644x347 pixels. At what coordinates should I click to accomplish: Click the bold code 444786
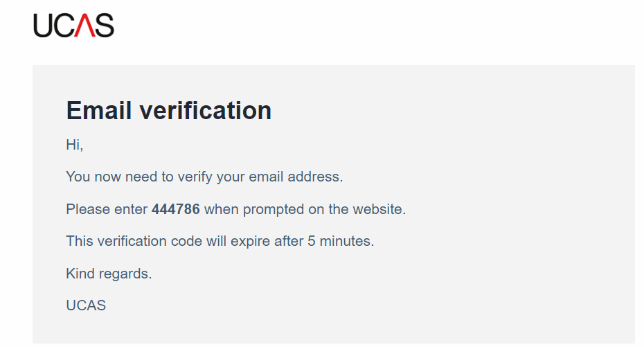pyautogui.click(x=176, y=209)
